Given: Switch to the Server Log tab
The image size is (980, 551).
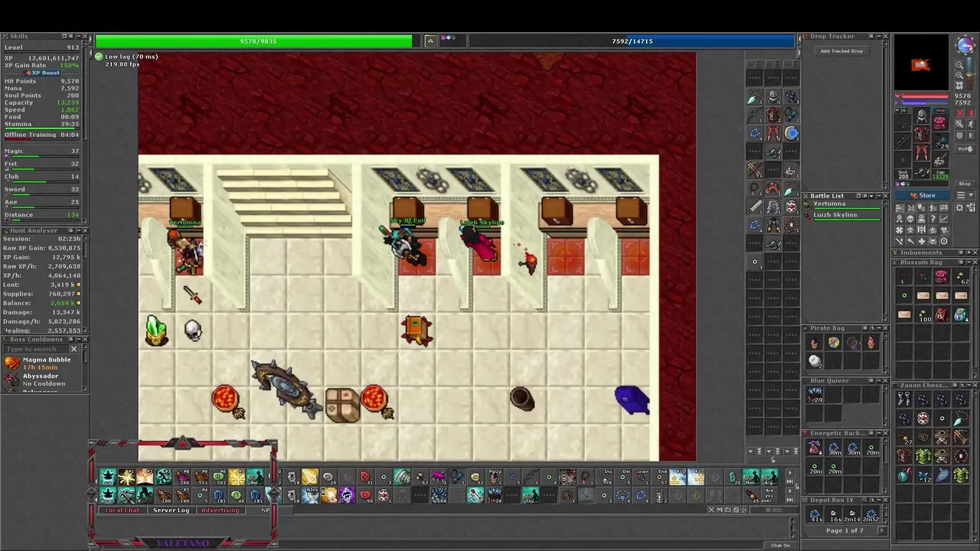Looking at the screenshot, I should pyautogui.click(x=171, y=510).
